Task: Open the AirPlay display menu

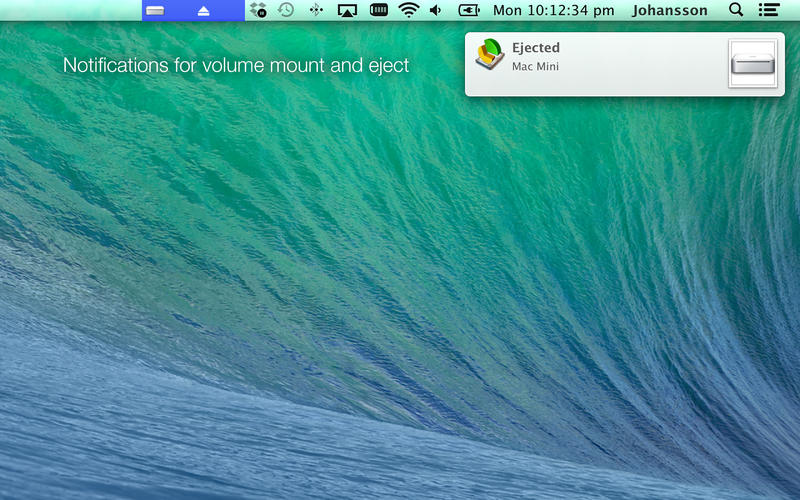Action: point(347,10)
